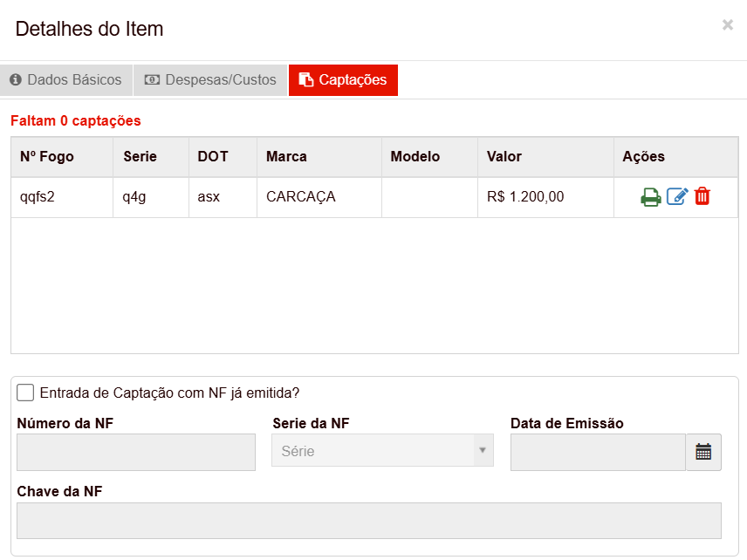Select the CARCAÇA marca cell
The height and width of the screenshot is (560, 747).
(x=319, y=197)
